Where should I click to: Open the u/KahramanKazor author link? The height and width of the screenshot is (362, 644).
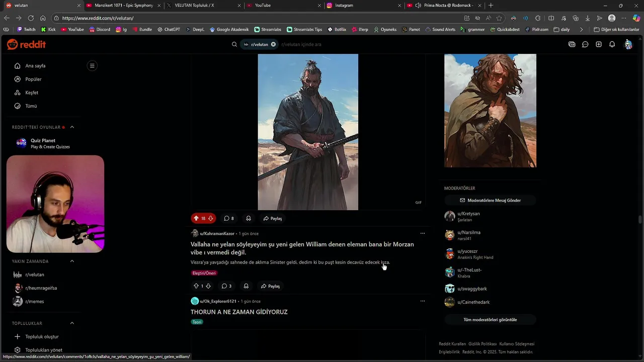pos(217,233)
